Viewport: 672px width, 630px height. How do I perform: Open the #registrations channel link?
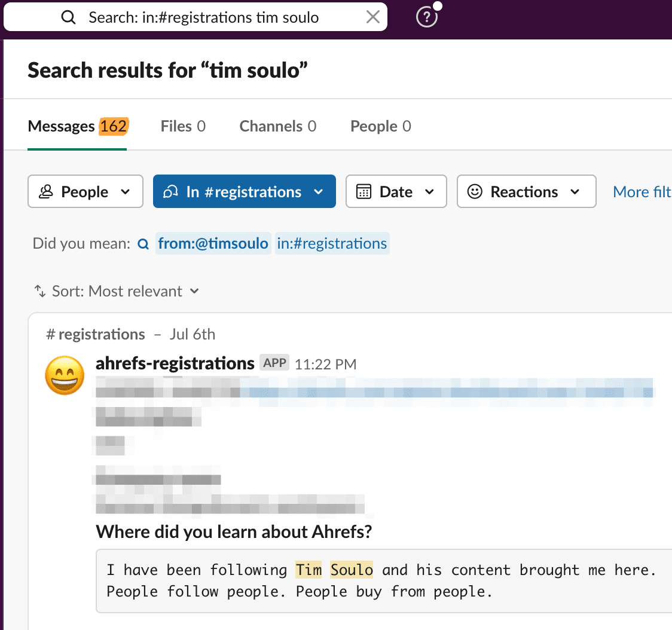94,334
